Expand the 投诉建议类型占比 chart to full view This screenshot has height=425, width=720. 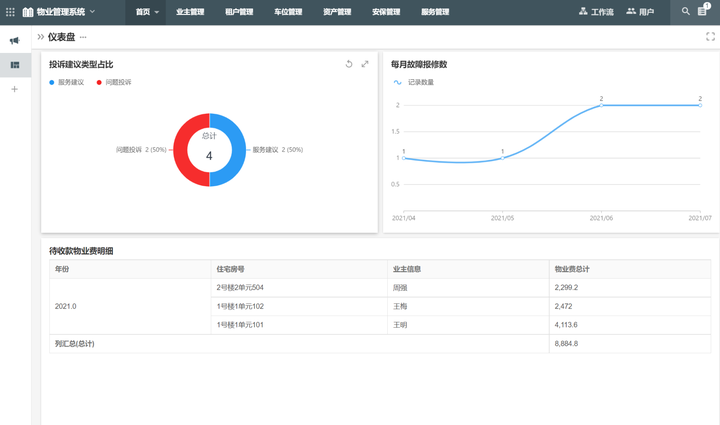[365, 64]
